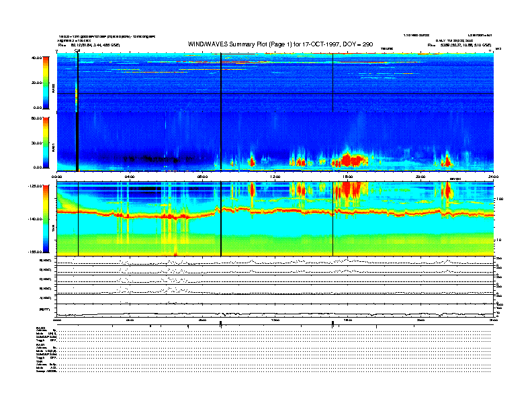Click the "-155.00" color scale value
The height and width of the screenshot is (411, 532).
pyautogui.click(x=35, y=252)
